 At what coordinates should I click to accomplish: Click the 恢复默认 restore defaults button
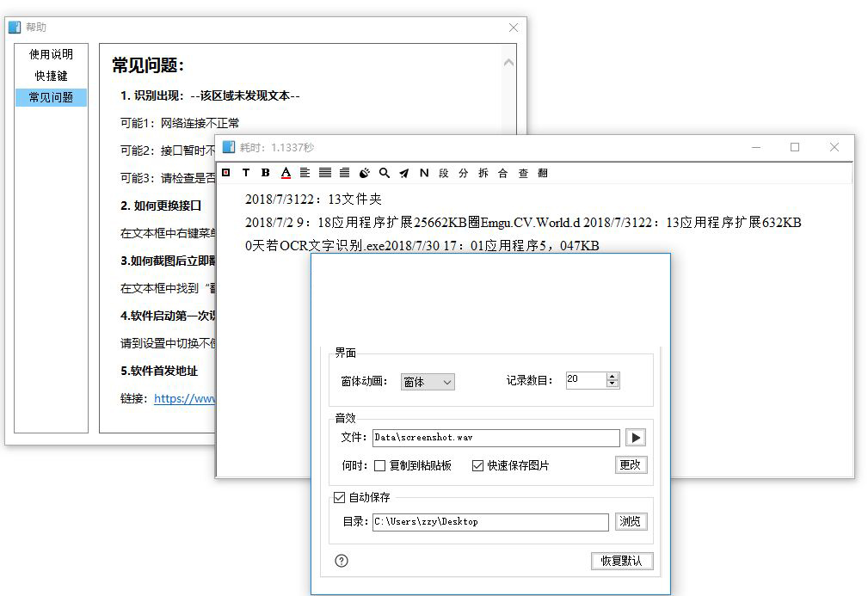coord(622,561)
